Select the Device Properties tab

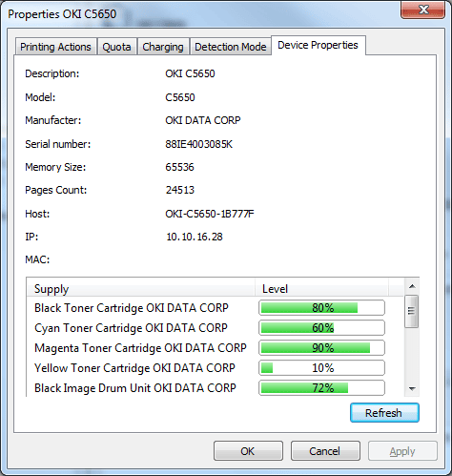(x=318, y=45)
